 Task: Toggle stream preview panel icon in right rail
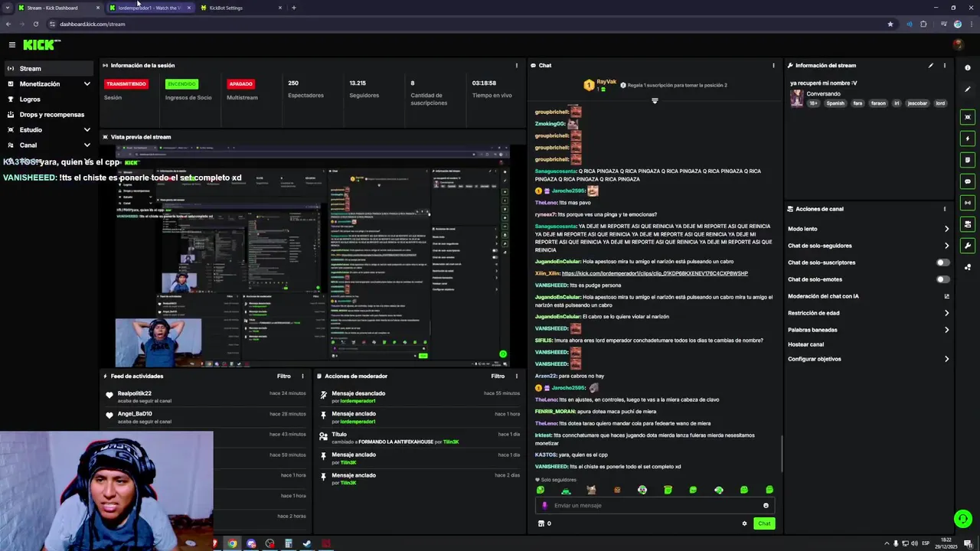pos(968,117)
